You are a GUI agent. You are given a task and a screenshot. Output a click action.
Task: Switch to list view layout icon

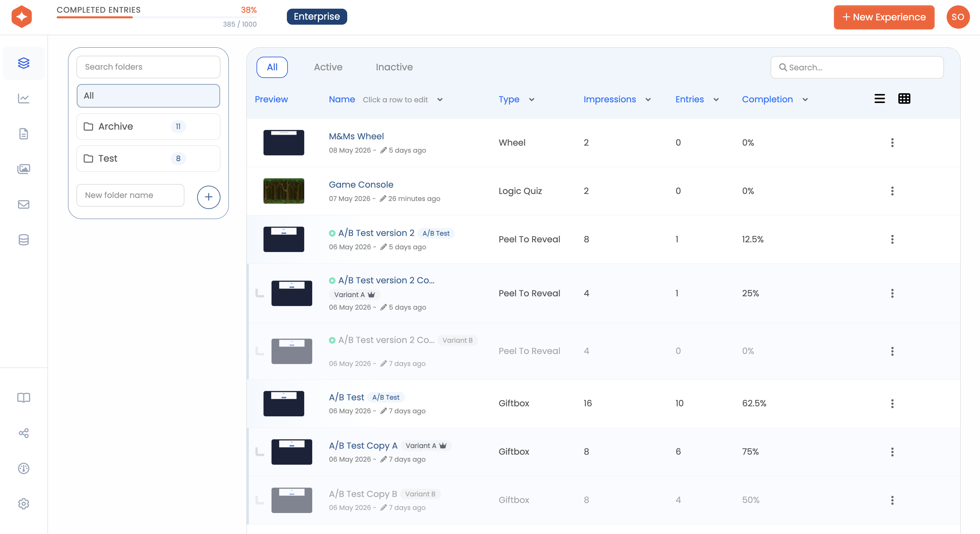879,99
